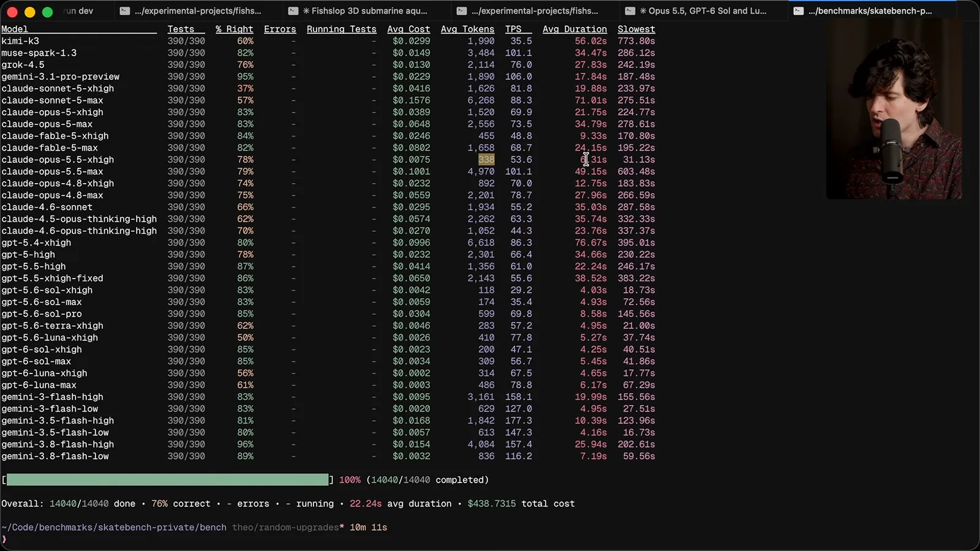Click the 'claude-opus-5.5-xhigh' model name

[x=58, y=160]
